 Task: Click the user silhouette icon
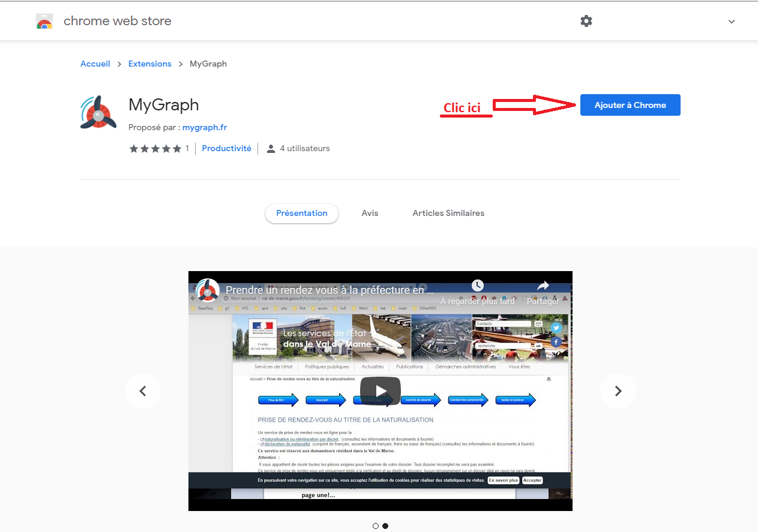[271, 149]
